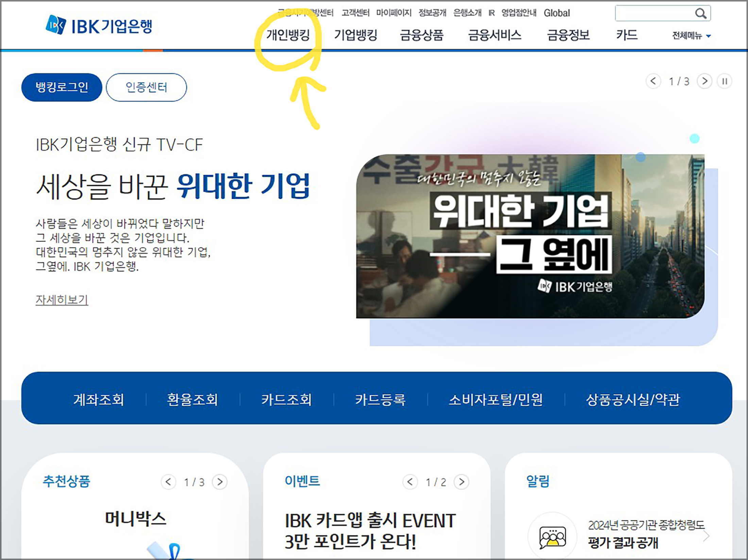Screen dimensions: 748x560
Task: Open 마이페이지 link
Action: tap(394, 13)
